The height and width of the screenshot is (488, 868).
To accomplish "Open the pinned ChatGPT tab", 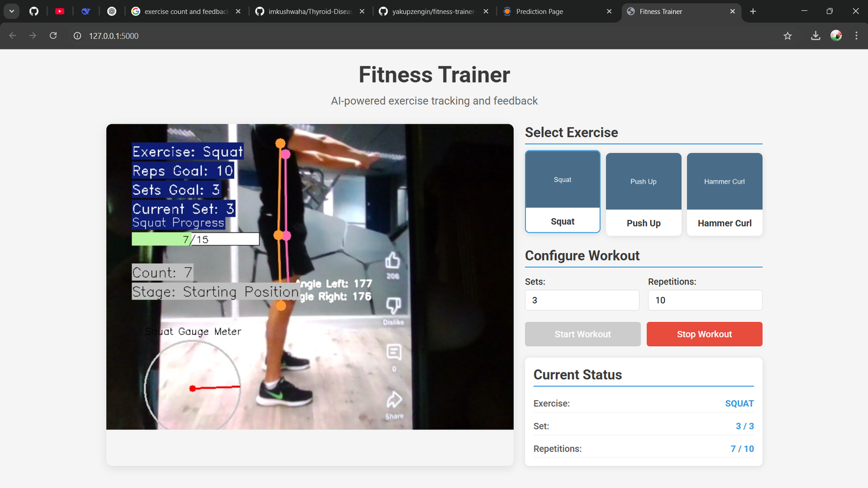I will pos(112,11).
